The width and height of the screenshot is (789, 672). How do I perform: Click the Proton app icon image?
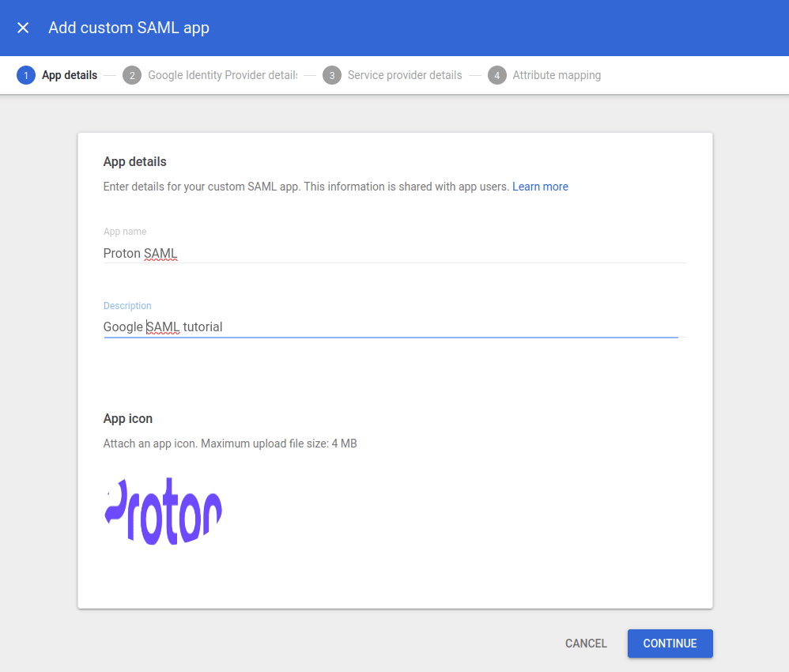coord(164,511)
